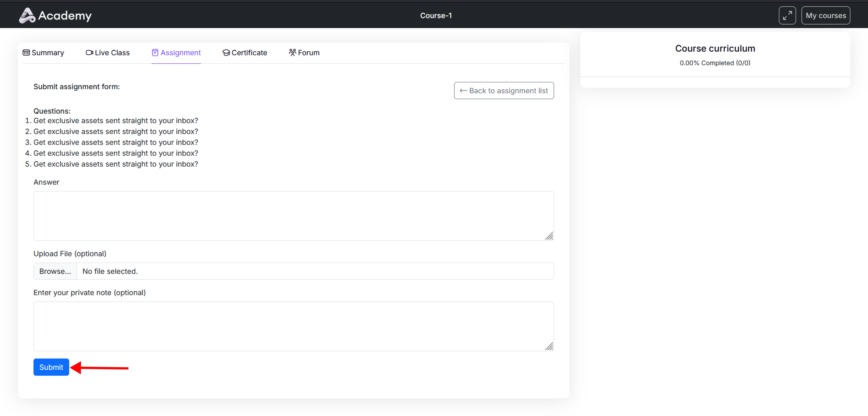This screenshot has height=416, width=868.
Task: Click the Live Class camera icon
Action: pyautogui.click(x=89, y=53)
